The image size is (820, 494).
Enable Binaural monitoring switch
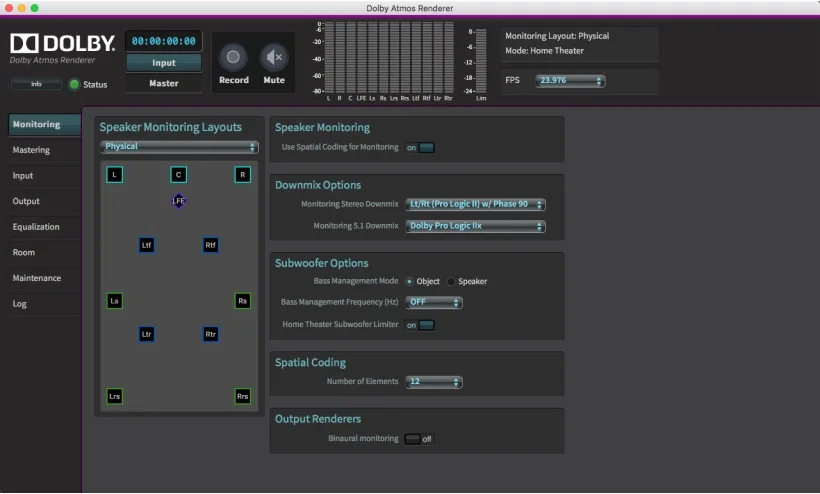tap(419, 439)
